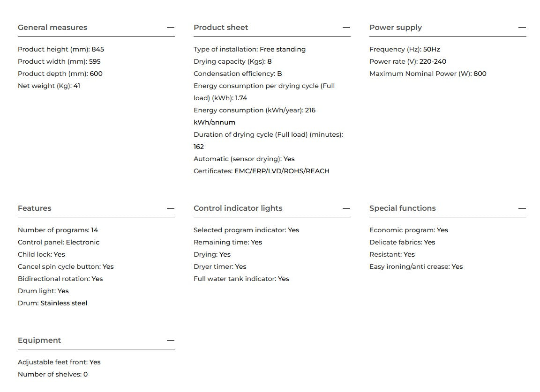Collapse the Equipment section minus icon

coord(171,340)
